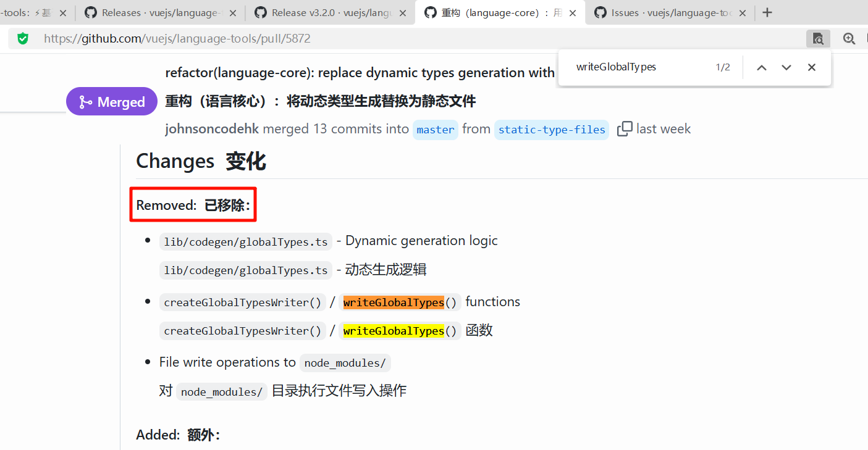
Task: Open johnsoncodehk's profile link
Action: pyautogui.click(x=212, y=129)
